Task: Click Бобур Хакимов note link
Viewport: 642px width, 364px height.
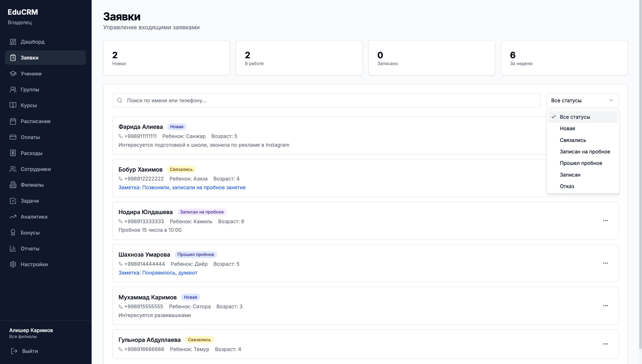Action: click(182, 188)
